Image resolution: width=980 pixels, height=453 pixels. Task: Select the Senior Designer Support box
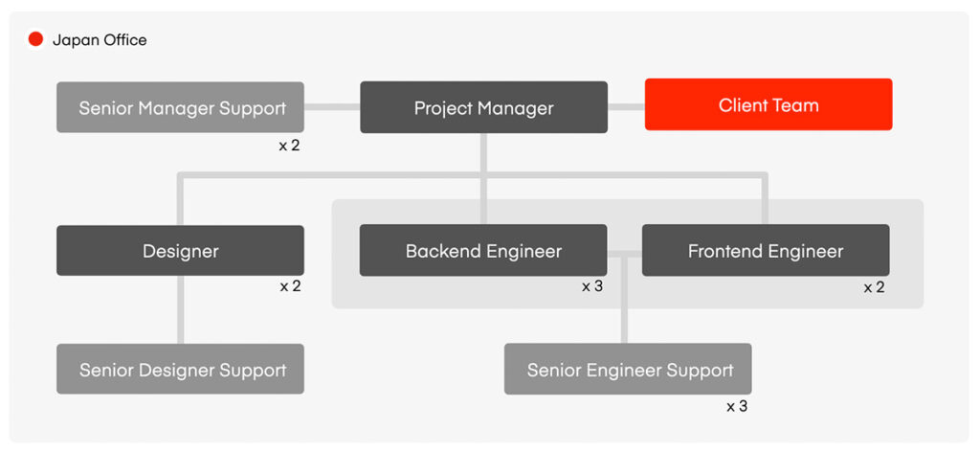181,370
